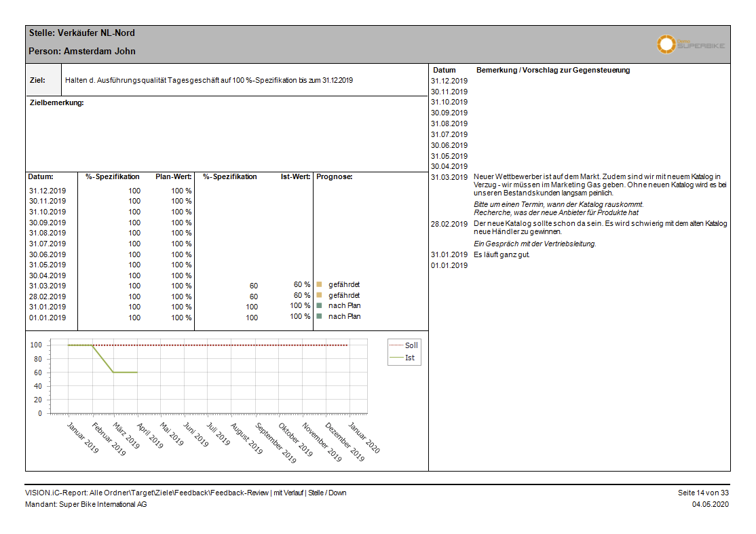
Task: Click the 'Datum:' header of the plan table
Action: (x=41, y=177)
